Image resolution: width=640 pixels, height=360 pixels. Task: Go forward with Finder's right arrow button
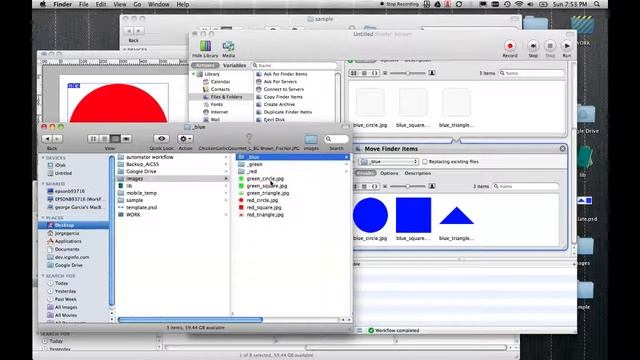(x=57, y=139)
